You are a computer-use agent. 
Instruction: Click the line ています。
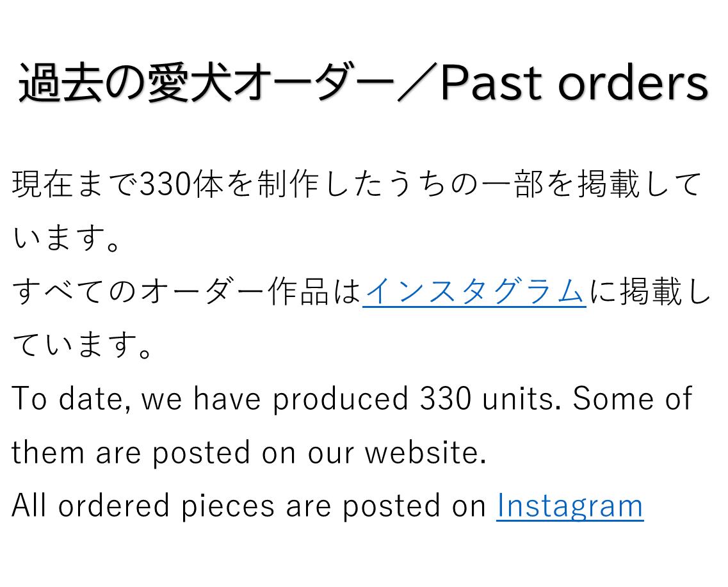pyautogui.click(x=83, y=345)
